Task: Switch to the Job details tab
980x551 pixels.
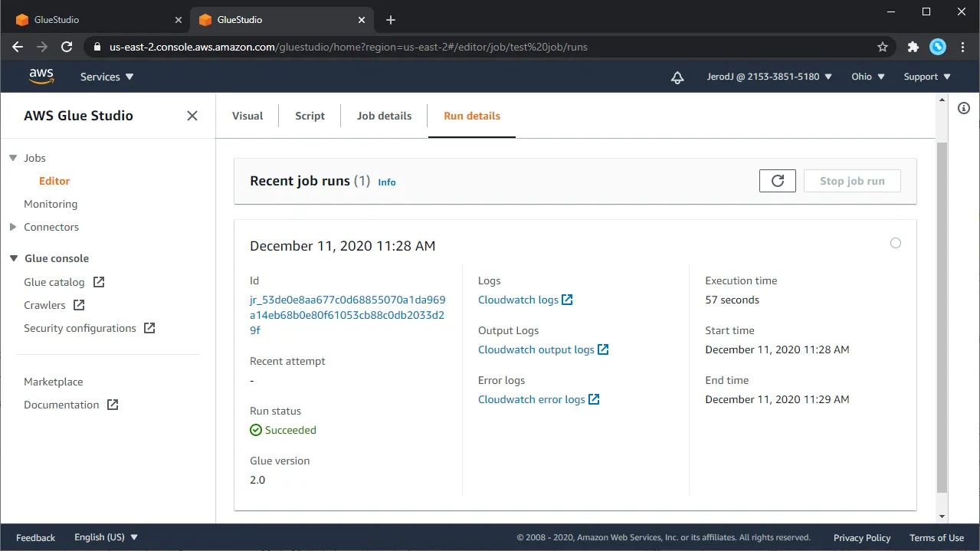Action: click(x=384, y=116)
